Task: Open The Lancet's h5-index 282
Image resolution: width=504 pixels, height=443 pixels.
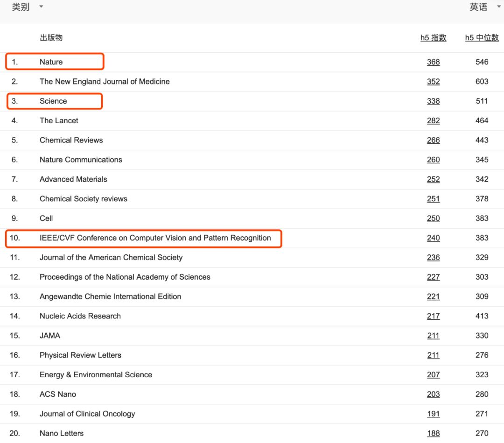Action: pos(433,121)
